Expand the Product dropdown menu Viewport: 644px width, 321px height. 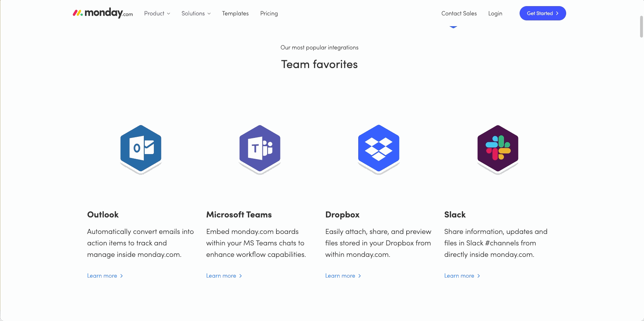coord(157,13)
